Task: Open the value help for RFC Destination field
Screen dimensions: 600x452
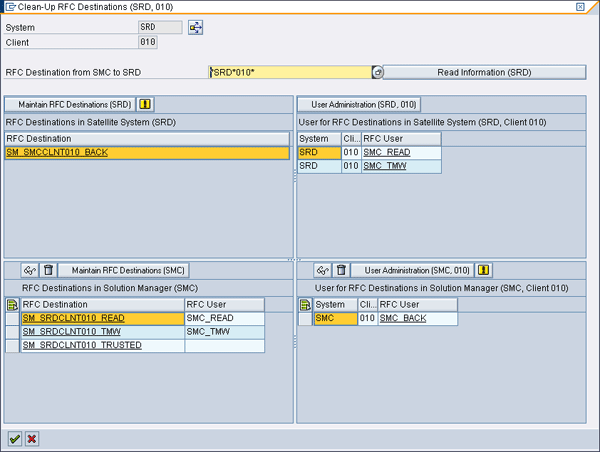Action: tap(377, 73)
